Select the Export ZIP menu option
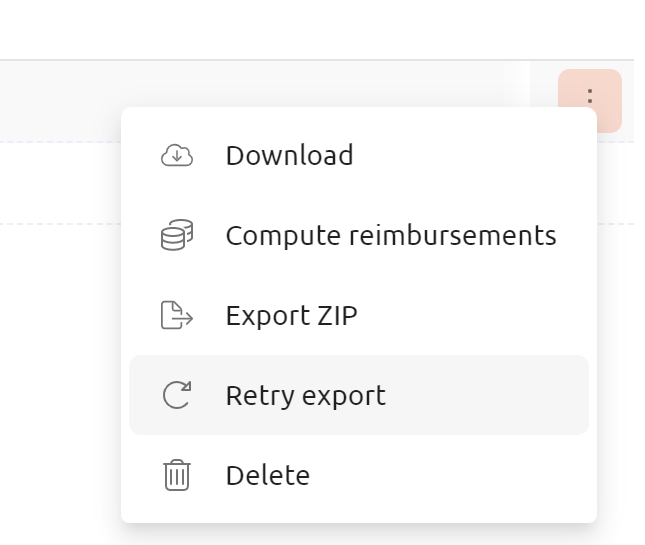The image size is (645, 545). point(359,315)
